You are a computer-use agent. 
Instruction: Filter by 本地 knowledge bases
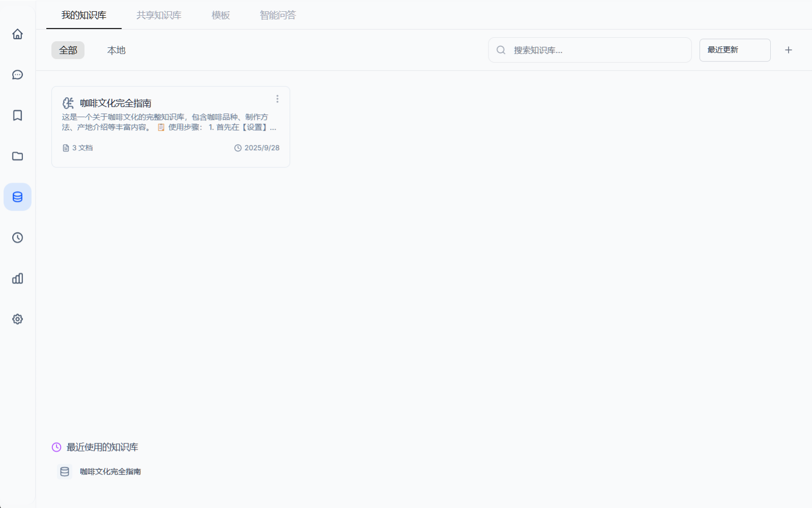[x=116, y=50]
